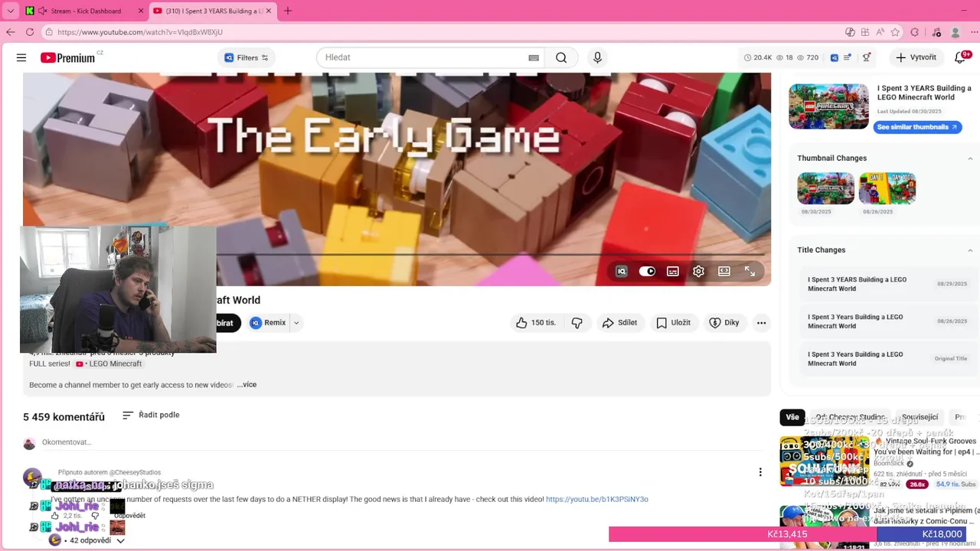Viewport: 980px width, 551px height.
Task: Open the vidIQ trophy icon
Action: (x=867, y=57)
